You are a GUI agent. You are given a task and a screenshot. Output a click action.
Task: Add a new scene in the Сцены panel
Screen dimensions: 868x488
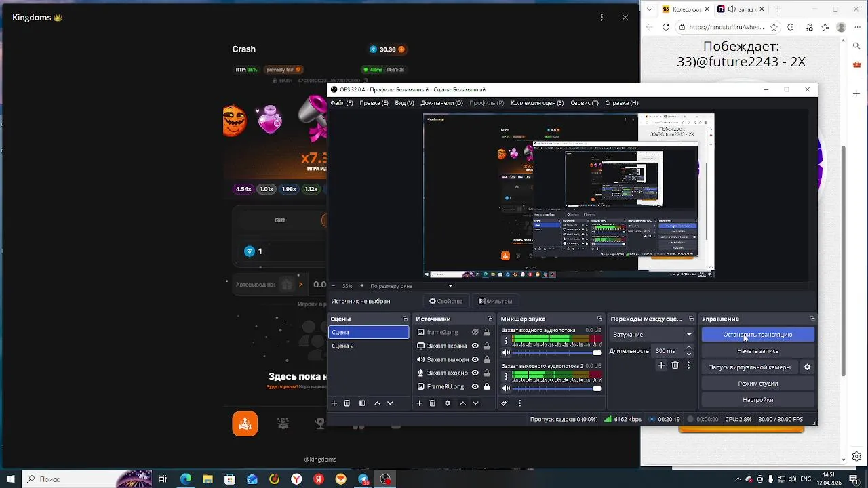coord(334,403)
